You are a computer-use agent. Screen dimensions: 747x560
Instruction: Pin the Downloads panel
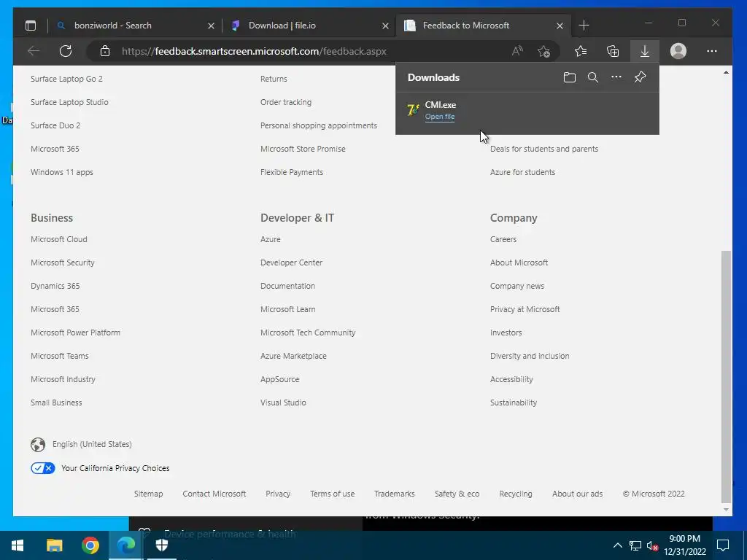(640, 77)
